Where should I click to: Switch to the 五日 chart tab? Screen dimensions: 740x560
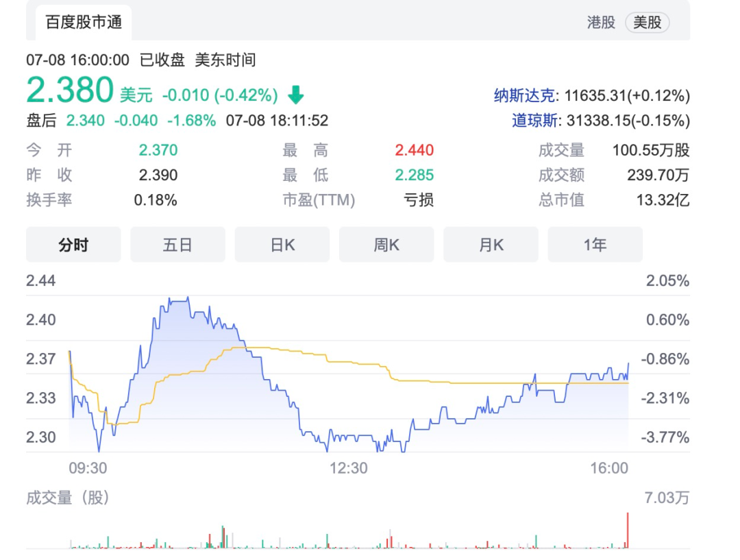177,245
